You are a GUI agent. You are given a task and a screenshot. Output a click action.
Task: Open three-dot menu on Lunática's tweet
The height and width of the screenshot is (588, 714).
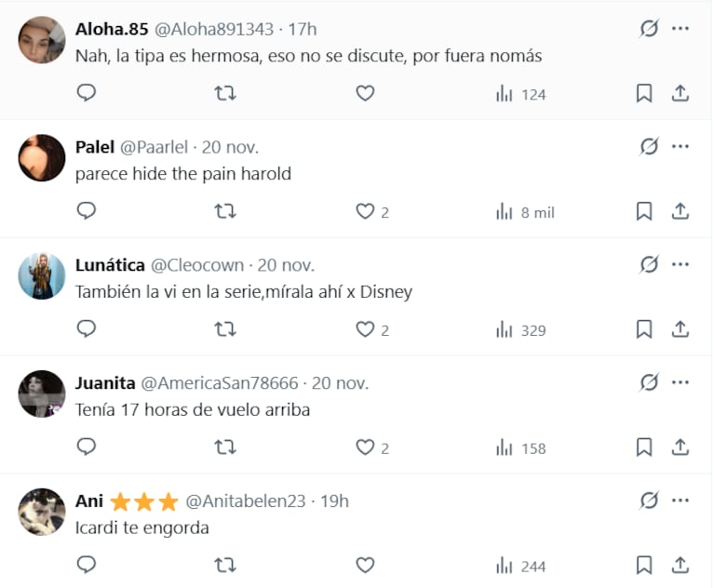(680, 264)
